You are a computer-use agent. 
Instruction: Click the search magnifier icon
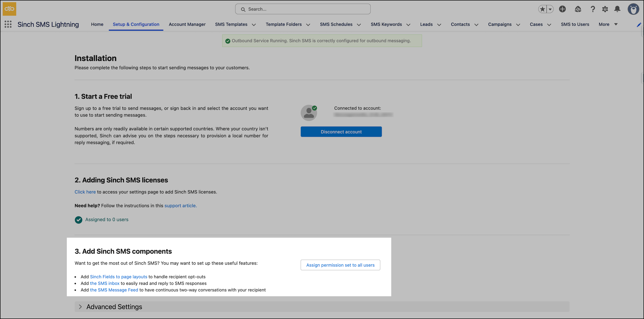point(243,9)
